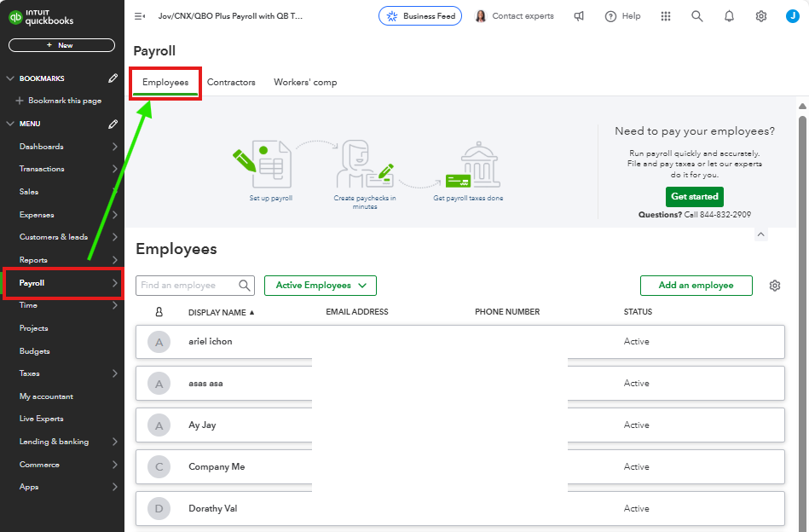Open the settings gear in the header

click(x=761, y=16)
